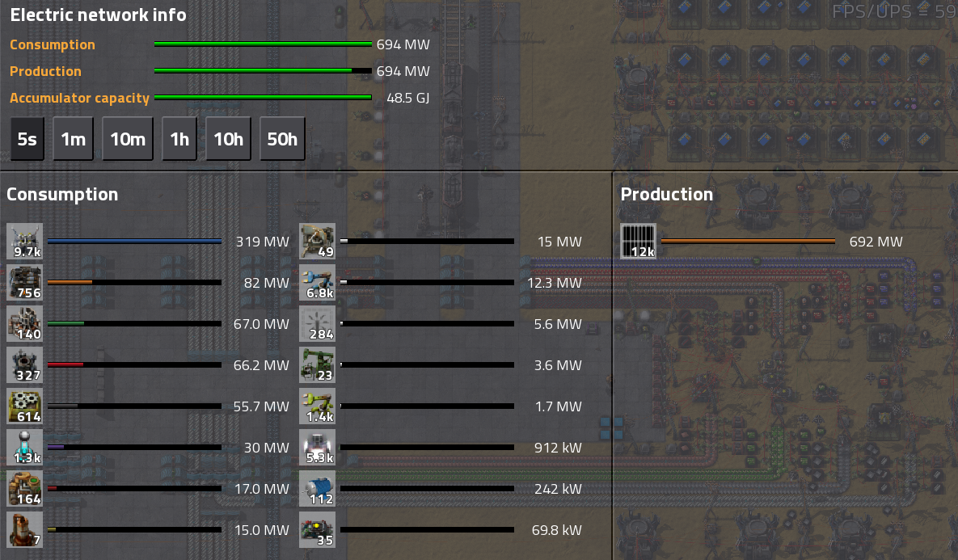Click the '48.5 GJ' accumulator value
This screenshot has height=560, width=958.
408,98
